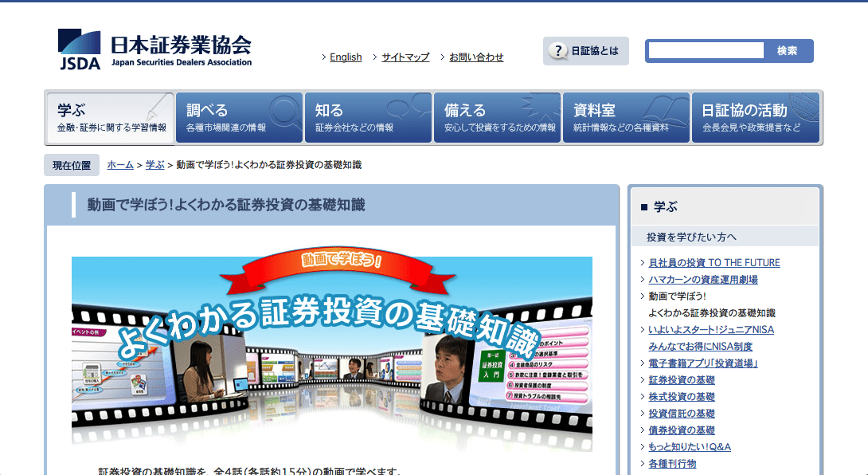Open the ハマカーンの資産運用劇場 sidebar link
Screen dimensions: 868x475
pyautogui.click(x=703, y=280)
